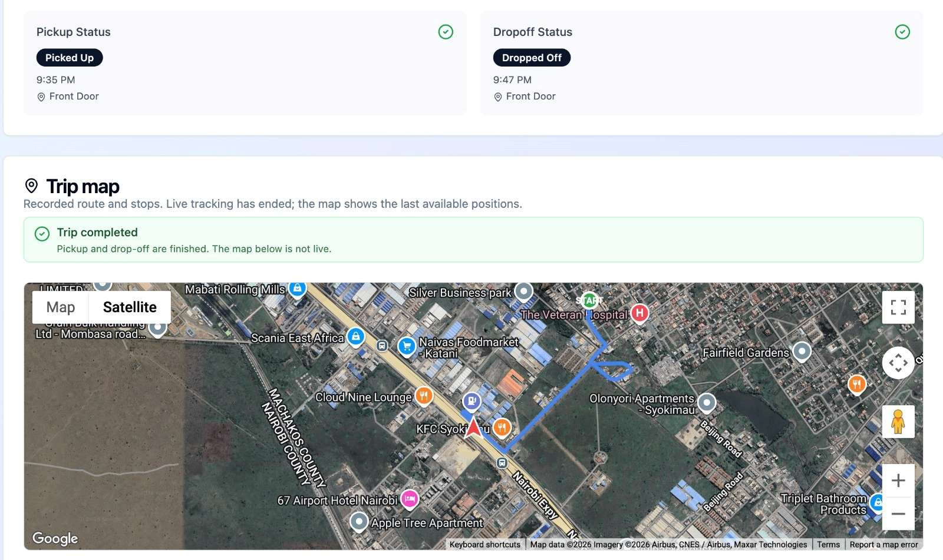This screenshot has width=943, height=560.
Task: Click the Trip completed check icon
Action: [x=42, y=234]
